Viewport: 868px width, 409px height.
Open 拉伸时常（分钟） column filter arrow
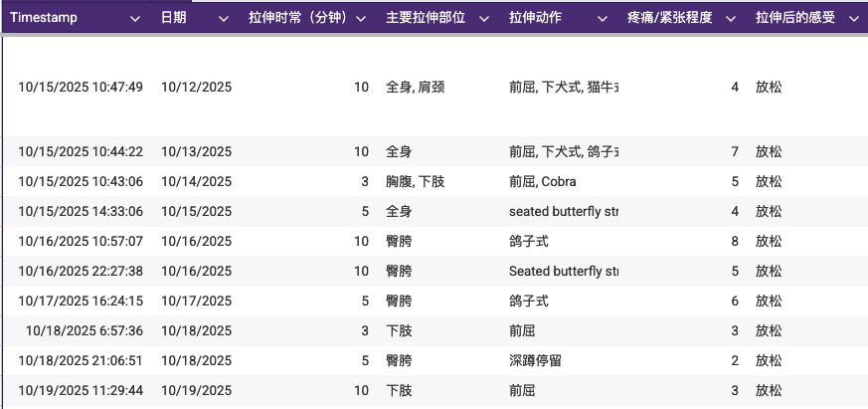point(361,18)
